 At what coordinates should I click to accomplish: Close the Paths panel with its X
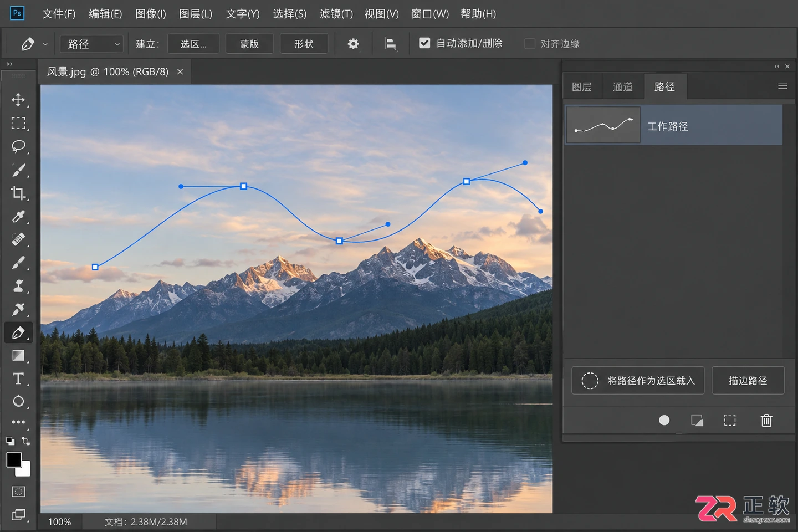tap(787, 66)
